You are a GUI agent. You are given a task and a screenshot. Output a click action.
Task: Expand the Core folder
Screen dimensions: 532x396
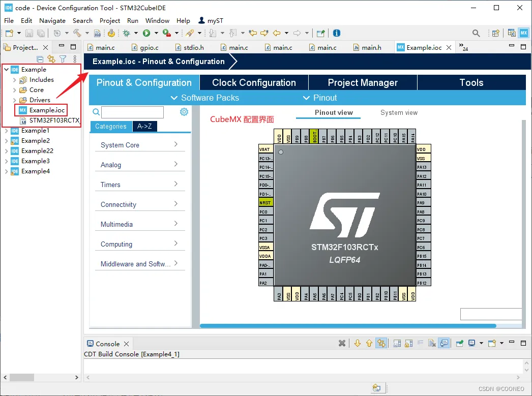pyautogui.click(x=14, y=90)
